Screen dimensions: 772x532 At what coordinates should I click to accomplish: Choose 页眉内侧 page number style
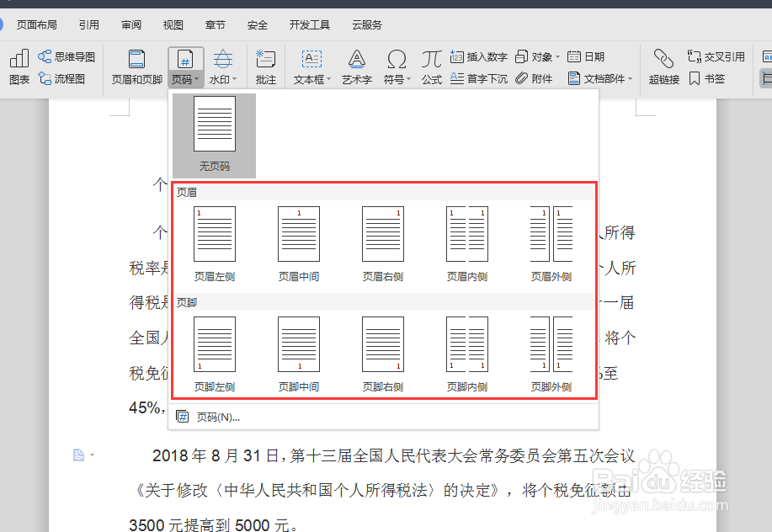466,244
